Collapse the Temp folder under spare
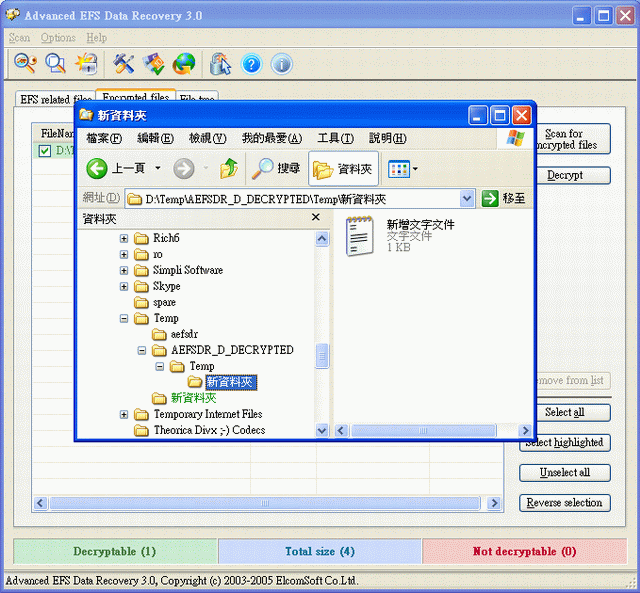Viewport: 640px width, 593px height. click(124, 318)
